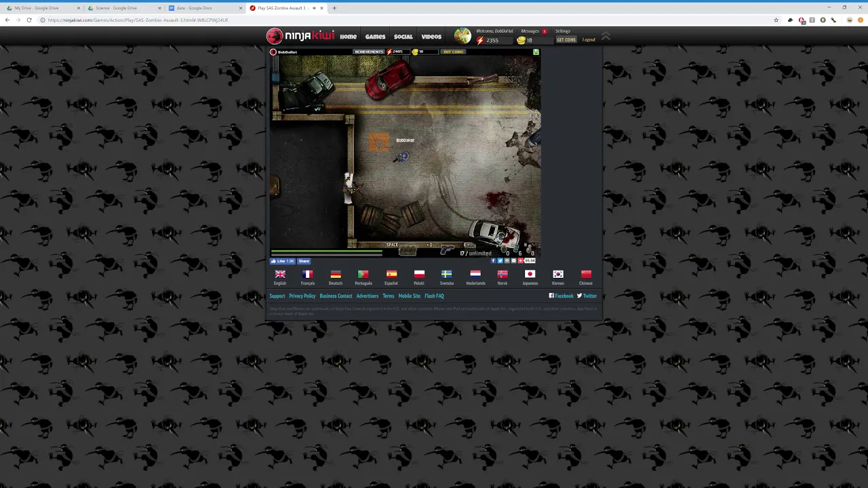Open a new browser tab
868x488 pixels.
[x=334, y=8]
